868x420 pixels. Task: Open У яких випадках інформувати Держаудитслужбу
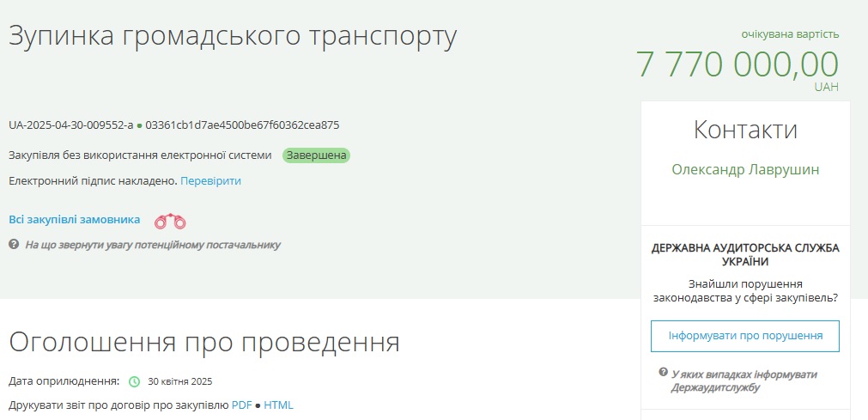tap(744, 380)
